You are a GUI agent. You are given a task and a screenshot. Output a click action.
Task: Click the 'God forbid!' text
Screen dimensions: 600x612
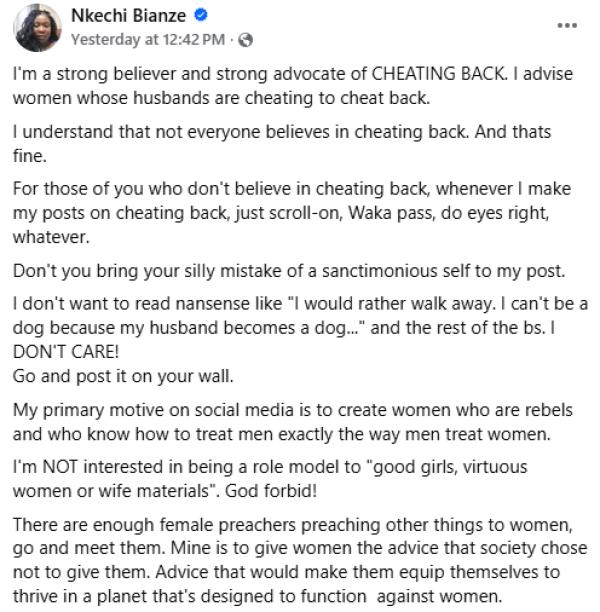click(x=271, y=491)
